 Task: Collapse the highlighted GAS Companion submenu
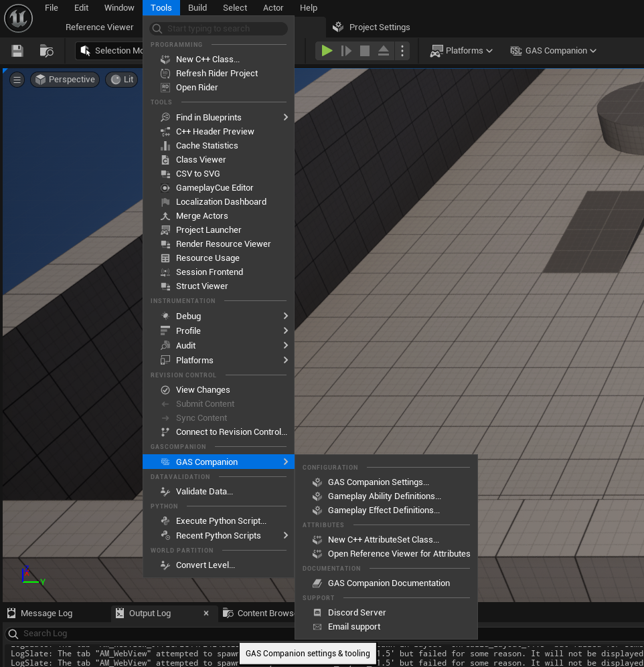tap(219, 462)
